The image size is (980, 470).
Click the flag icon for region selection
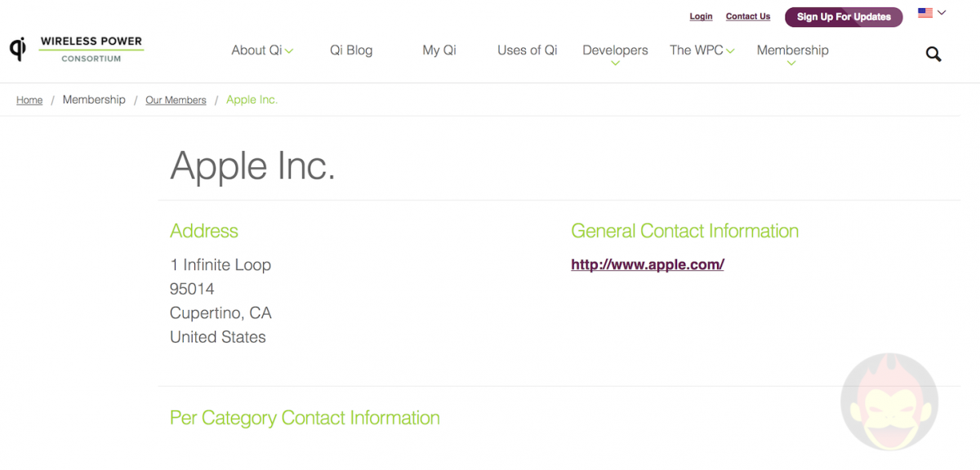(925, 12)
